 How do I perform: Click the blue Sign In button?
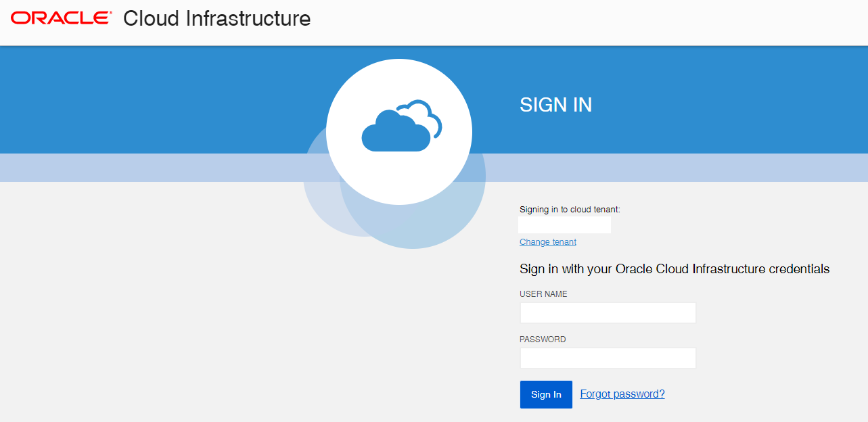point(546,394)
